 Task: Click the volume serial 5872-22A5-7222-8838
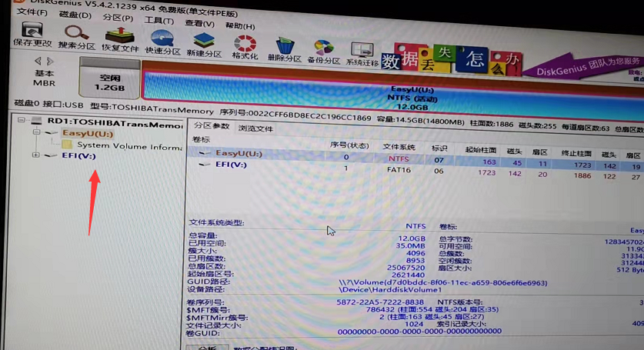[380, 302]
